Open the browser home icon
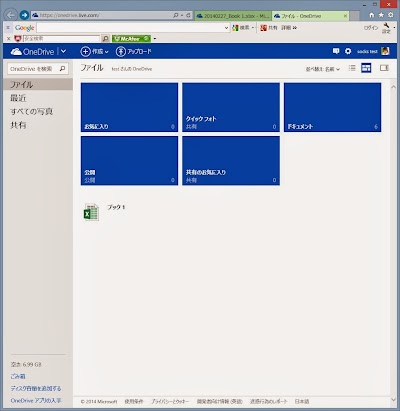Screen dimensions: 400x411 [372, 15]
